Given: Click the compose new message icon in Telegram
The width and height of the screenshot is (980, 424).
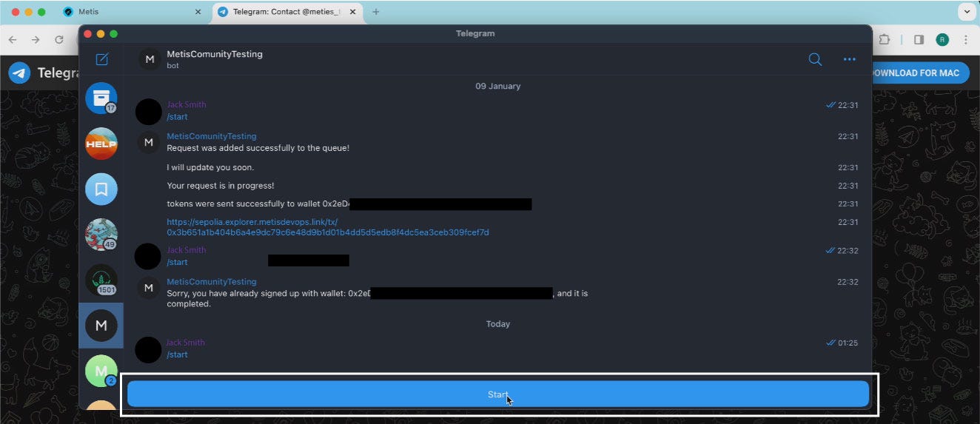Looking at the screenshot, I should click(x=102, y=59).
